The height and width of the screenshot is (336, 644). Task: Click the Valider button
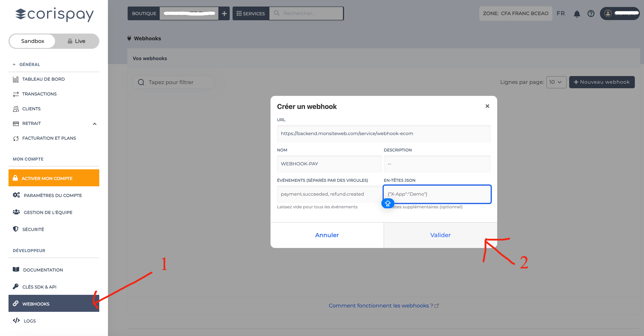coord(440,235)
